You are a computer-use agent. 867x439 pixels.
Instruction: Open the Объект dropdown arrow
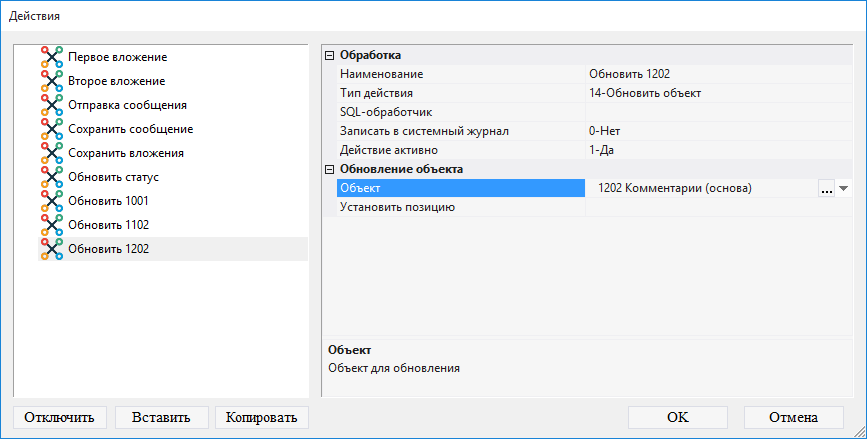(843, 188)
